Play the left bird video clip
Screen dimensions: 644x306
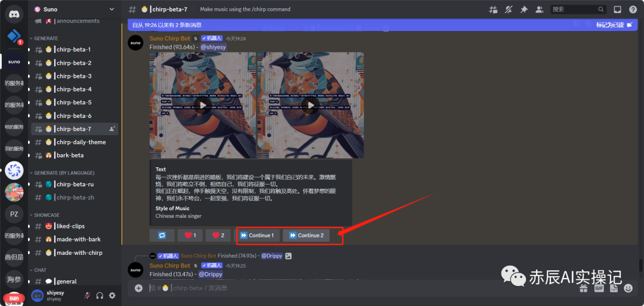pos(203,105)
